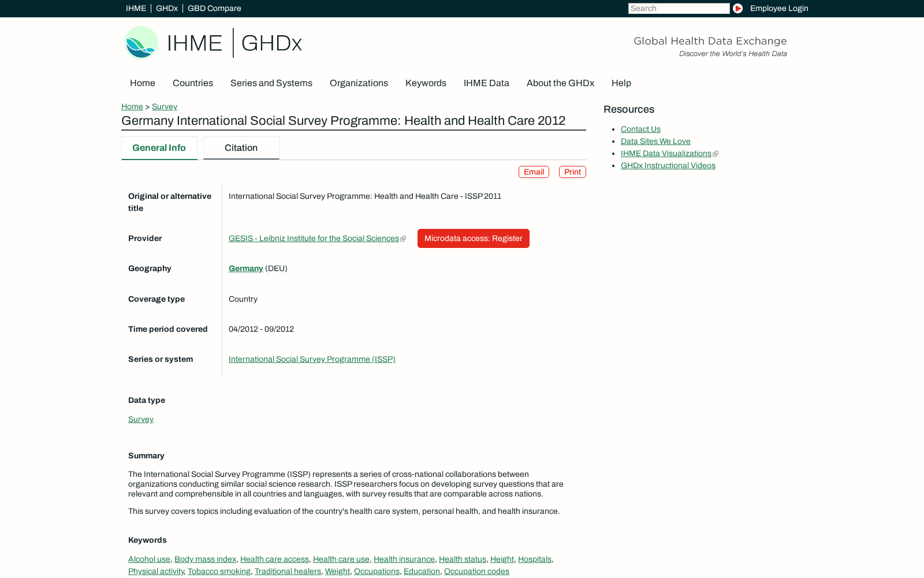Open Organizations menu item
Viewport: 924px width, 578px height.
pyautogui.click(x=359, y=83)
